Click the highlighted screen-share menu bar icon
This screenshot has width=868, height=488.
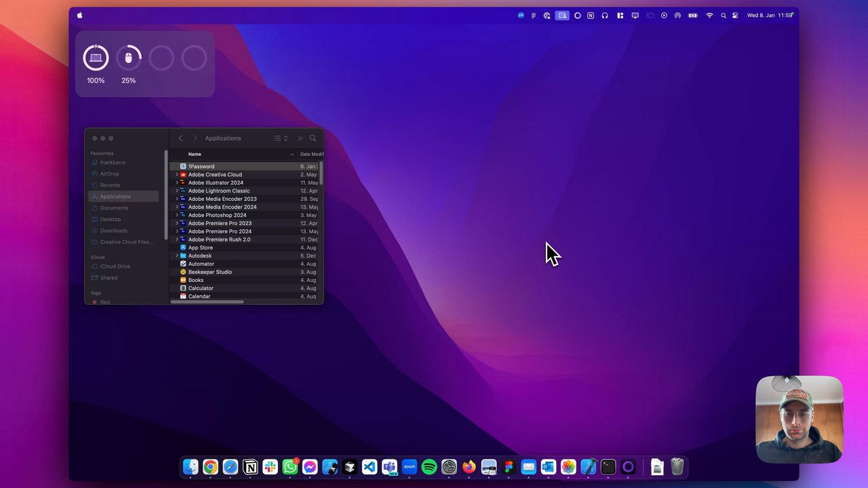562,16
